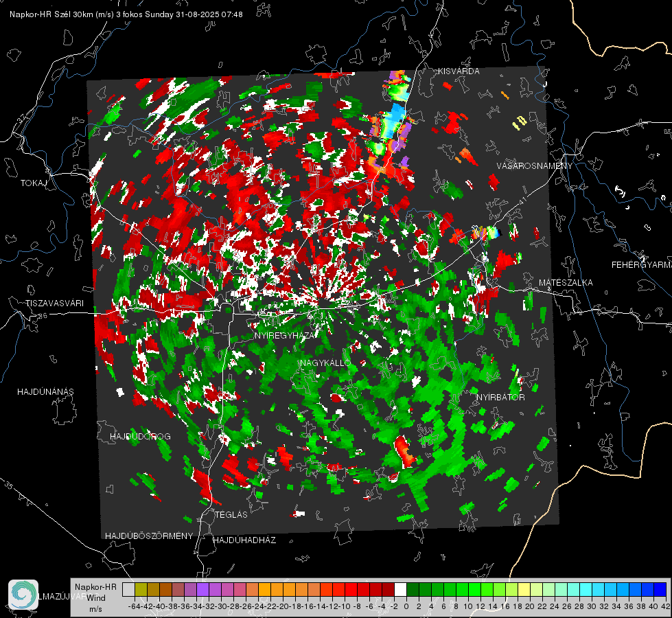The height and width of the screenshot is (618, 672).
Task: Click road number 35 at lower left
Action: tap(8, 485)
